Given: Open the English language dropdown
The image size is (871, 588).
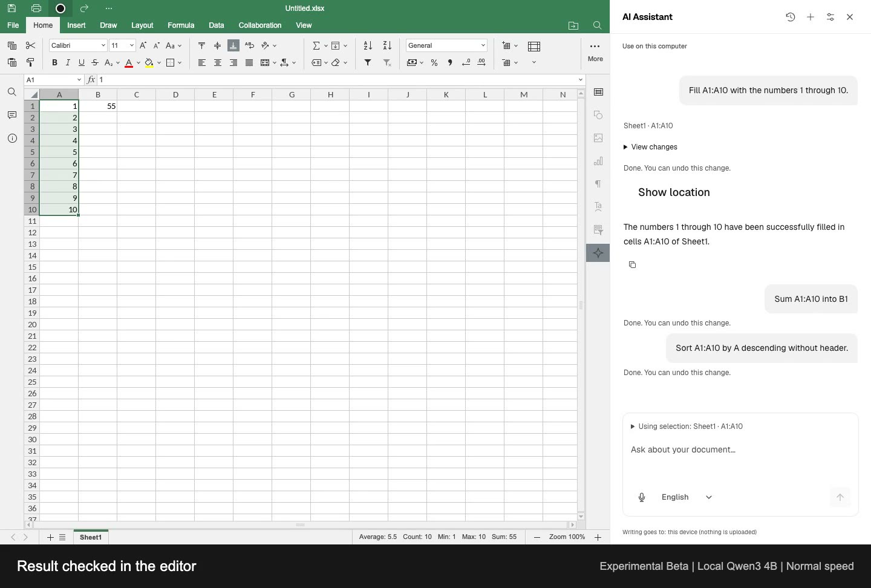Looking at the screenshot, I should [x=687, y=497].
